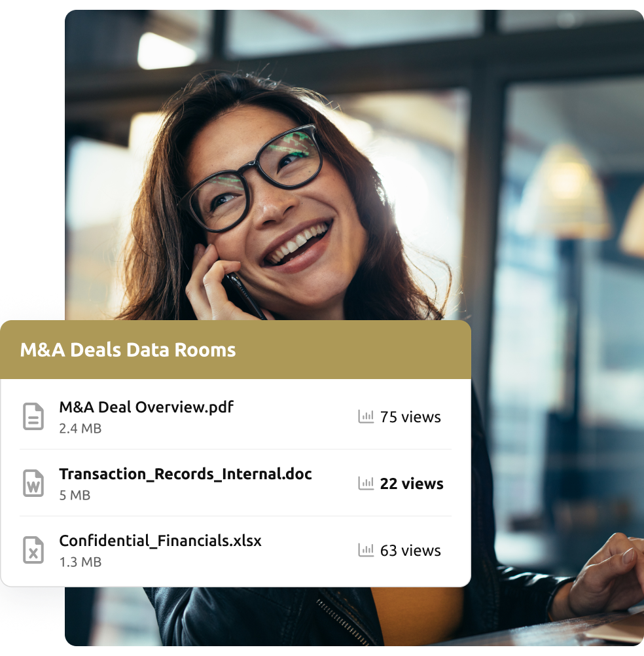Click the 5 MB file size text
The image size is (644, 656).
coord(75,496)
